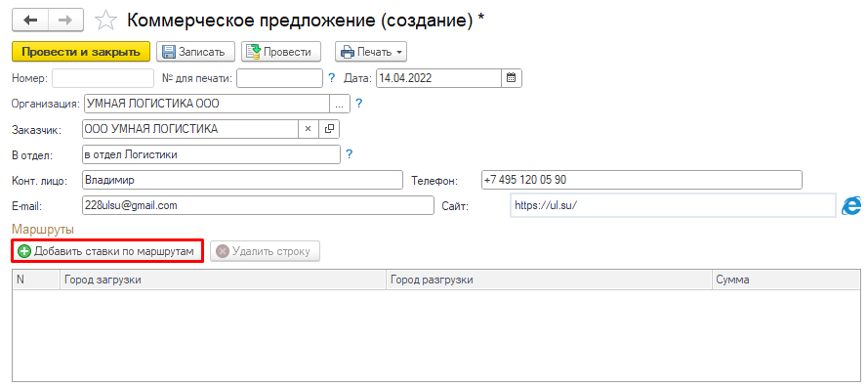
Task: Open help next to Организация
Action: [x=358, y=104]
